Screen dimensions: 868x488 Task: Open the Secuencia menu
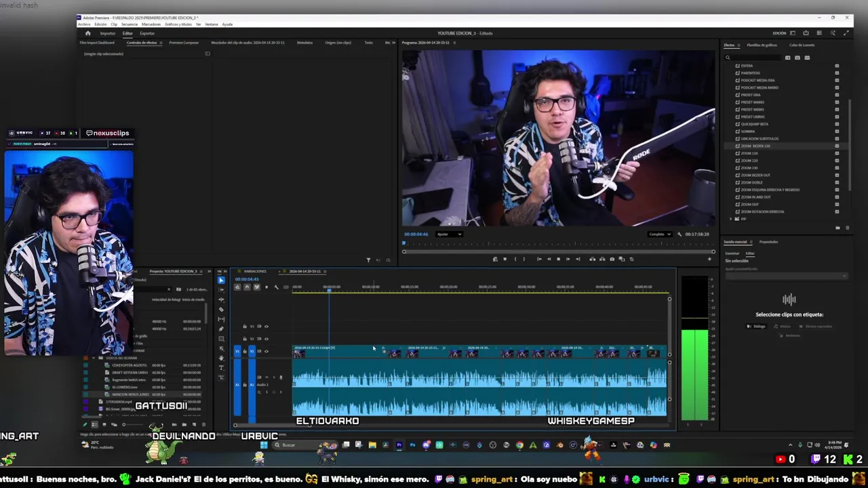[129, 24]
